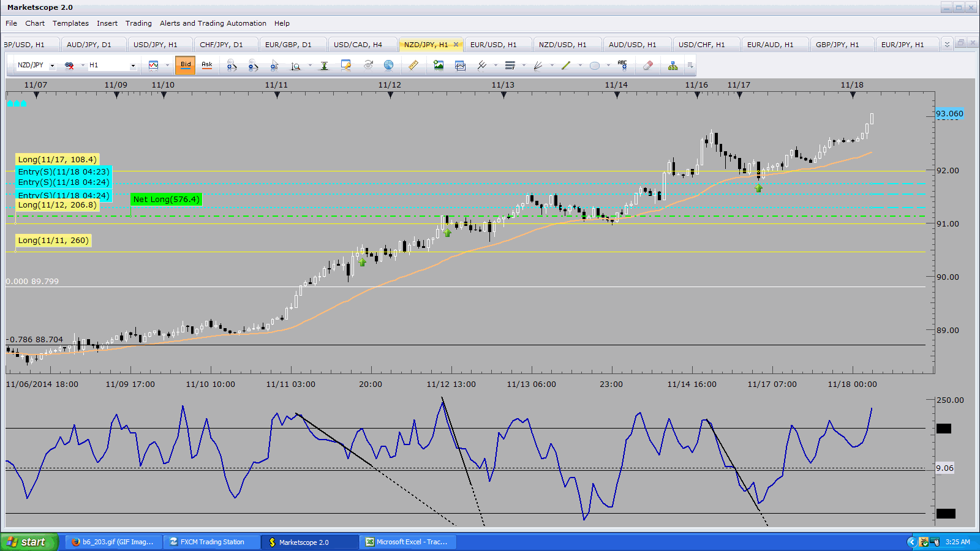Click the zoom out magnifier icon
This screenshot has height=551, width=980.
[253, 66]
